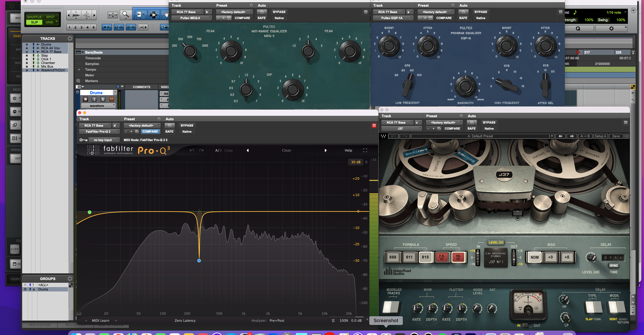Open TRACKS list dropdown menu
The image size is (644, 335).
70,39
